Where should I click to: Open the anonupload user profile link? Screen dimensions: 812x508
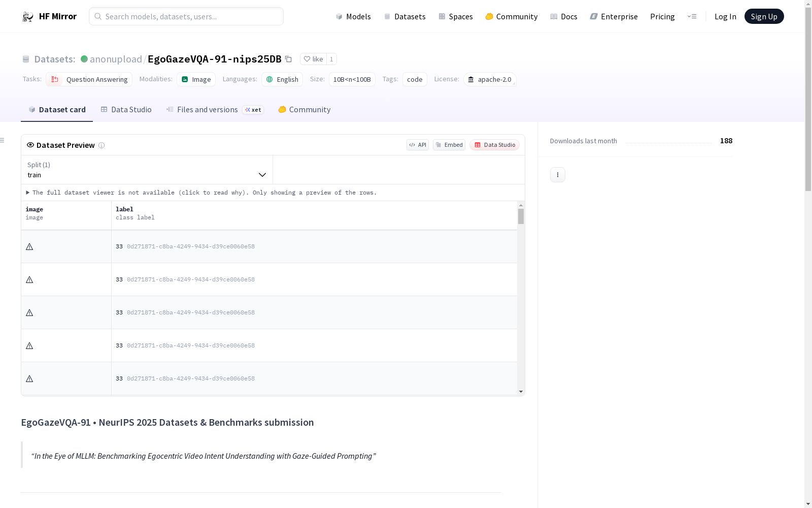pyautogui.click(x=116, y=59)
